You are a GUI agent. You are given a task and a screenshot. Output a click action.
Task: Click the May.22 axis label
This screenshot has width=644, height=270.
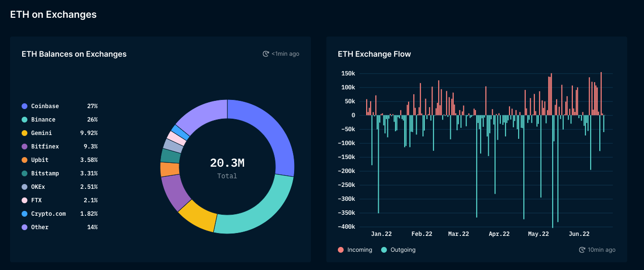[x=538, y=234]
